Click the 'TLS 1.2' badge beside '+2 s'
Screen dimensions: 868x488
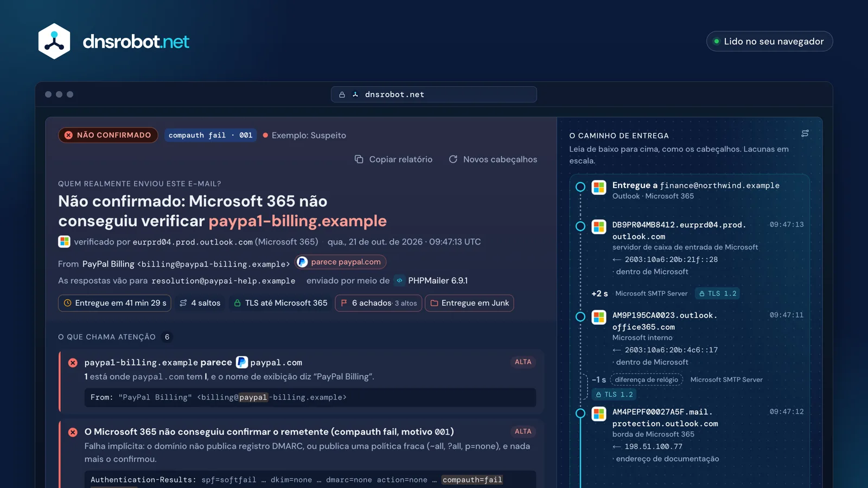(717, 293)
